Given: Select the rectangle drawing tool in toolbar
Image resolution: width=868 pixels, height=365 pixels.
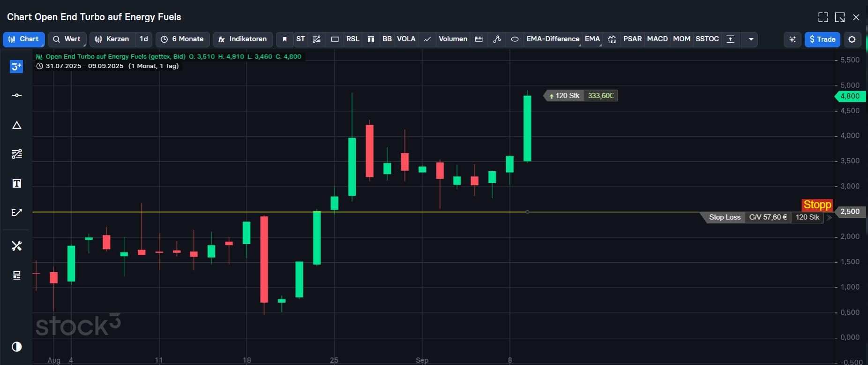Looking at the screenshot, I should click(x=335, y=39).
